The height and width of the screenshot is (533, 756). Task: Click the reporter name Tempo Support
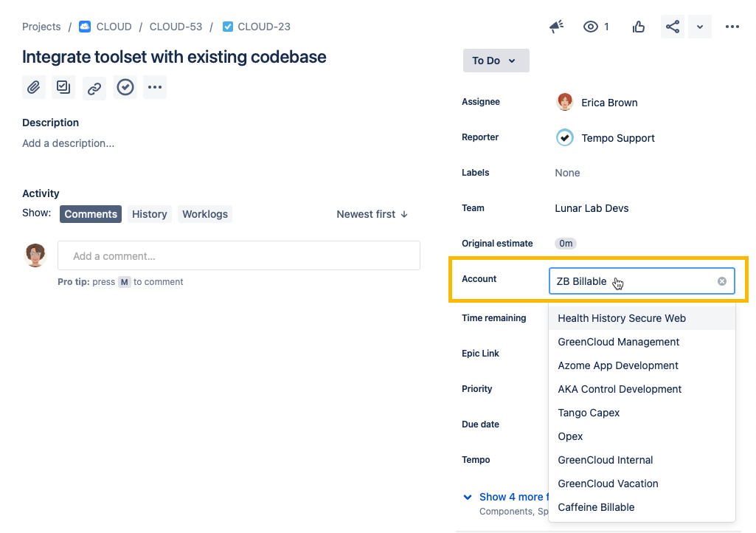pyautogui.click(x=618, y=138)
